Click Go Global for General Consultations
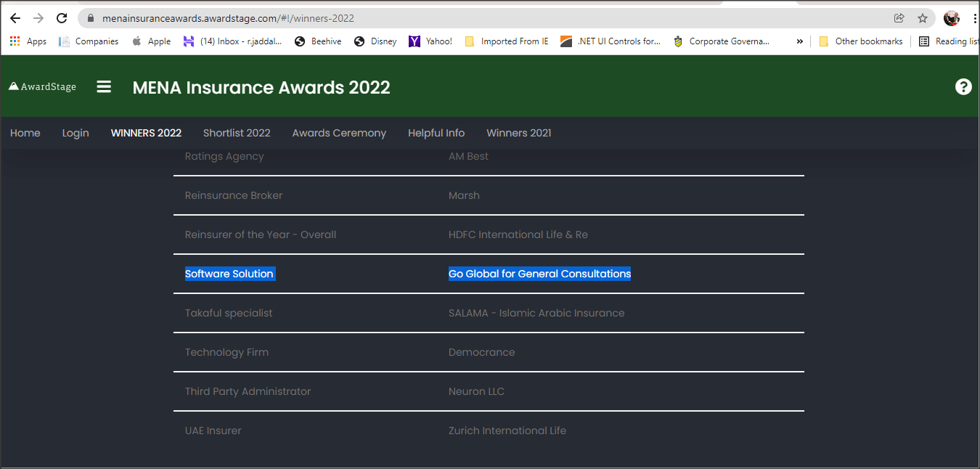 [540, 274]
